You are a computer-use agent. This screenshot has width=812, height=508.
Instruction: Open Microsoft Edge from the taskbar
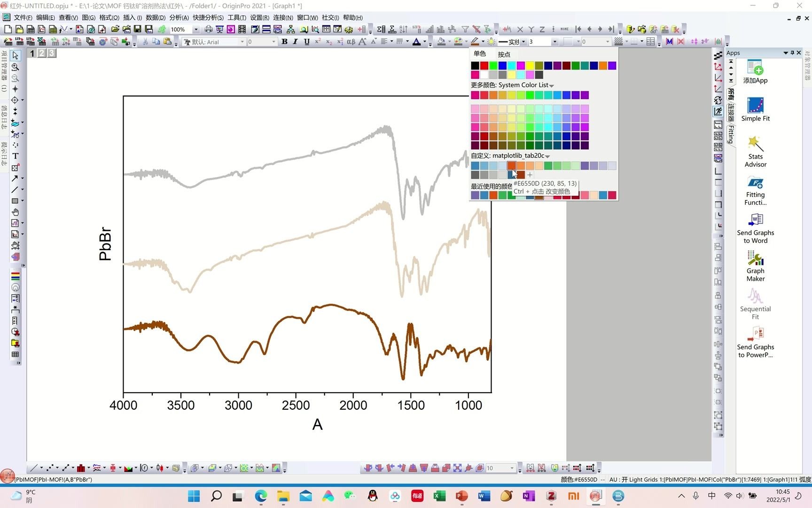pyautogui.click(x=261, y=496)
